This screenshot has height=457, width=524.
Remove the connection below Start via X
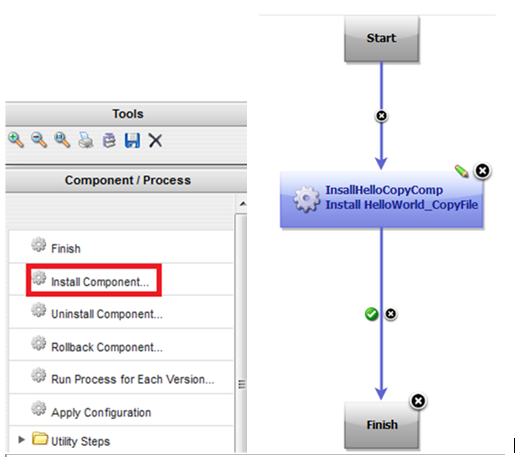click(x=381, y=116)
